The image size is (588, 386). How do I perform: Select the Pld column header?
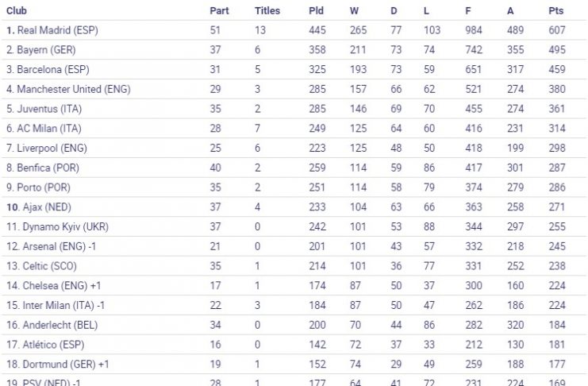pyautogui.click(x=316, y=10)
